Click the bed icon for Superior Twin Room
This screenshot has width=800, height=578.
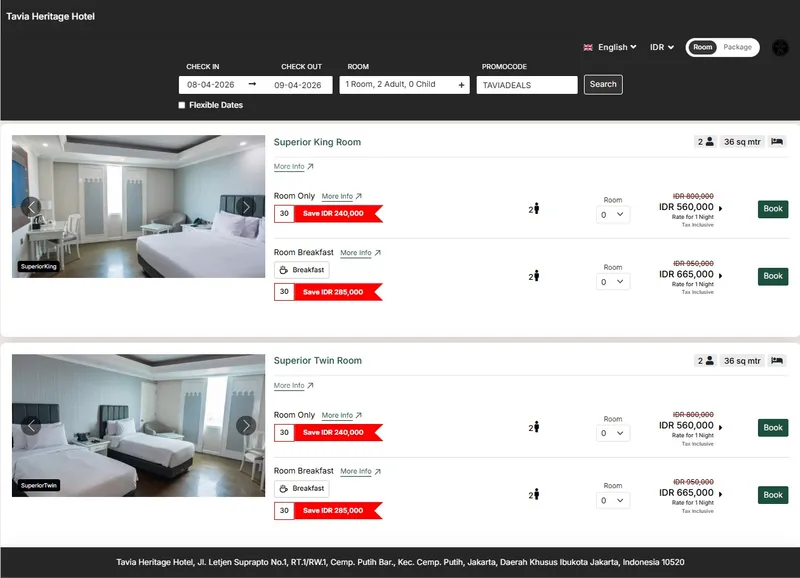tap(777, 361)
